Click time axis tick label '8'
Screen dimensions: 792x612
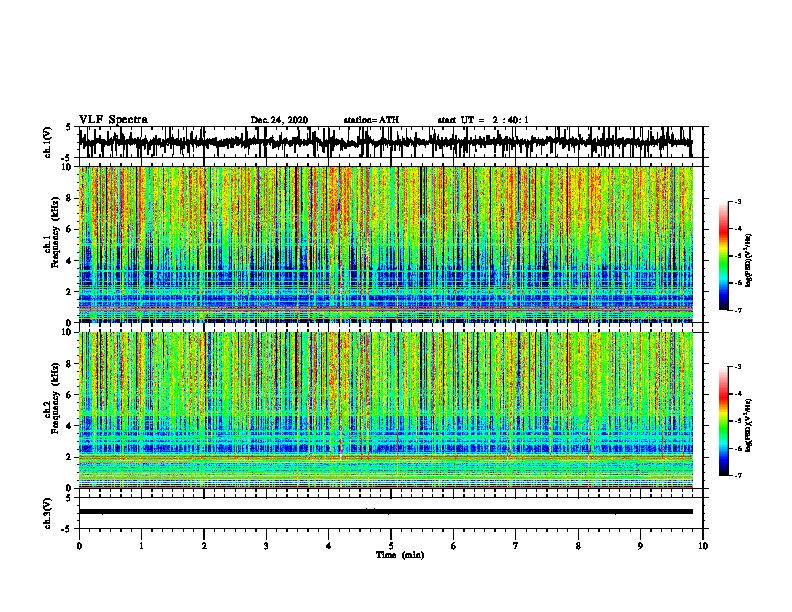tap(578, 546)
